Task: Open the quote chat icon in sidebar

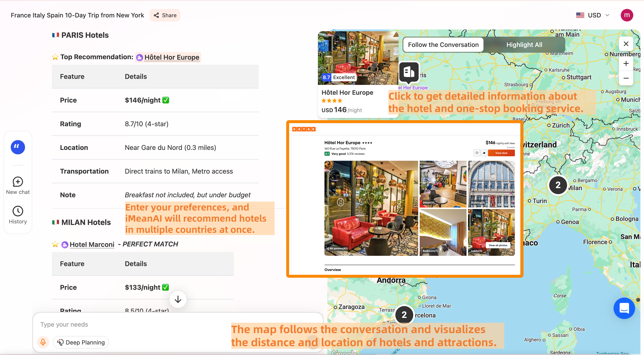Action: click(x=18, y=147)
